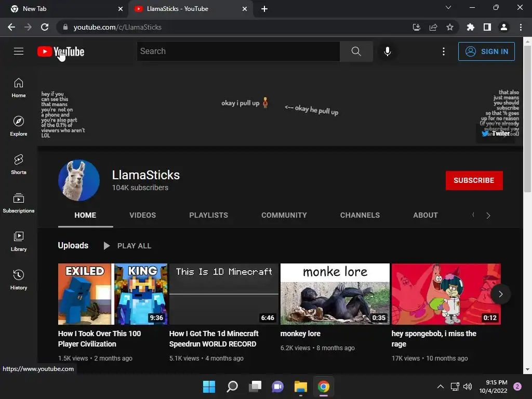Click the share page icon in address bar
Viewport: 532px width, 399px height.
click(433, 27)
